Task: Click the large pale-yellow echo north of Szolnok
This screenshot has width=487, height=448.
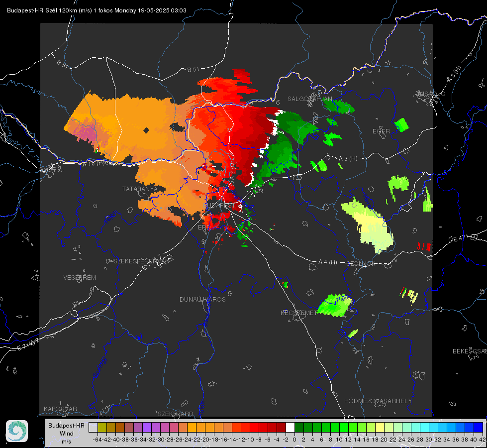Action: coord(370,225)
